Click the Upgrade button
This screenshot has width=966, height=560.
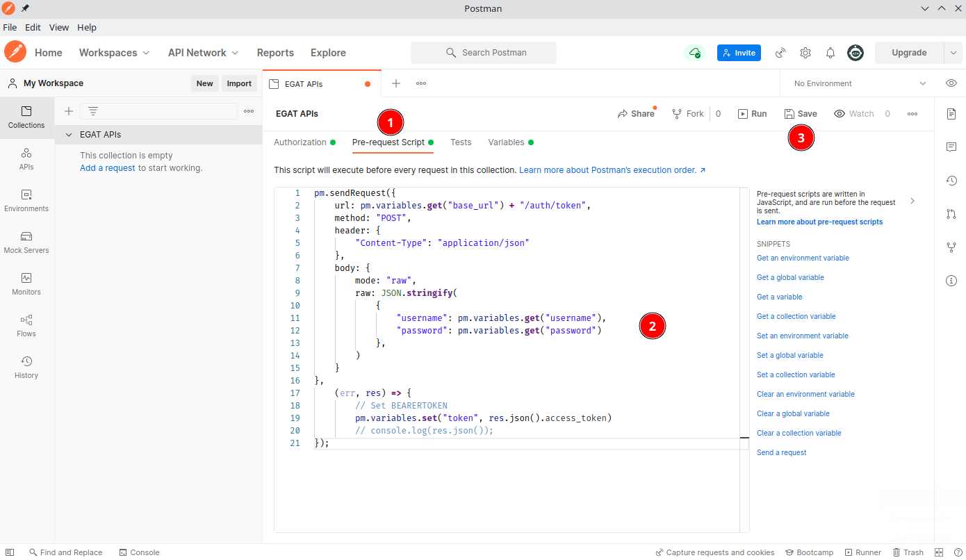click(x=909, y=53)
